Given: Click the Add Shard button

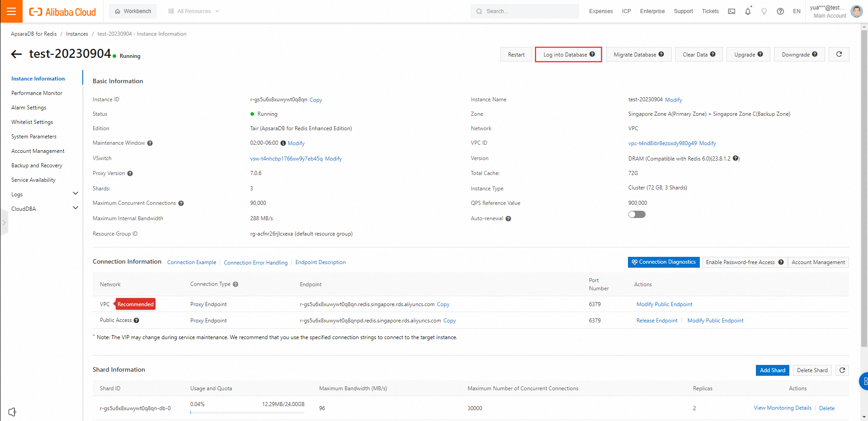Looking at the screenshot, I should 773,370.
